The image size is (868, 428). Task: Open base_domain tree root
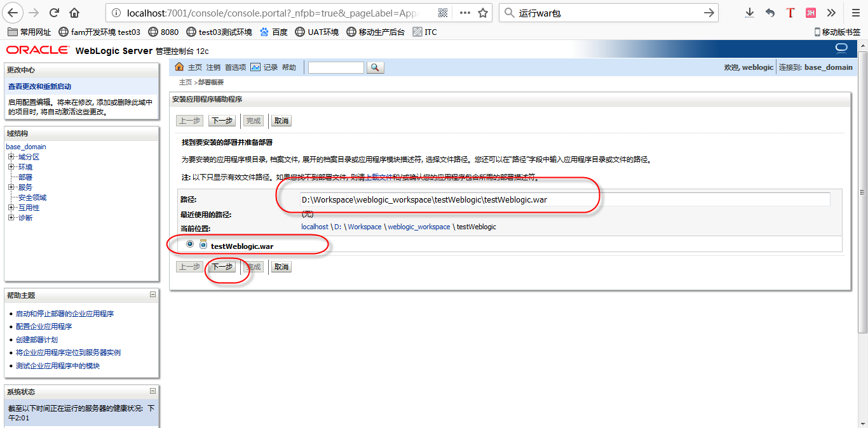26,147
